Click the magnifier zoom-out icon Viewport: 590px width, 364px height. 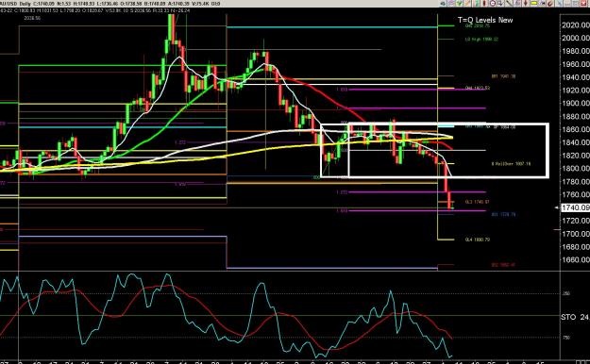[493, 4]
